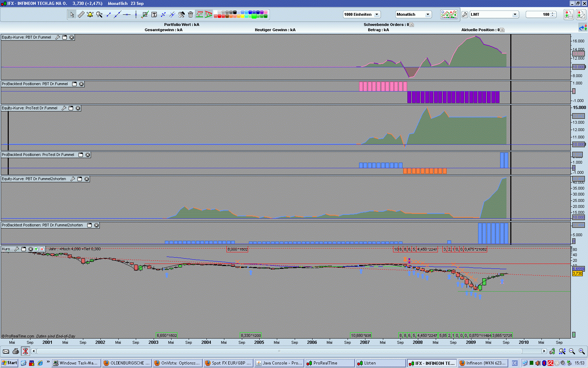Open drawing tools settings (hammer and wrench)

[181, 14]
